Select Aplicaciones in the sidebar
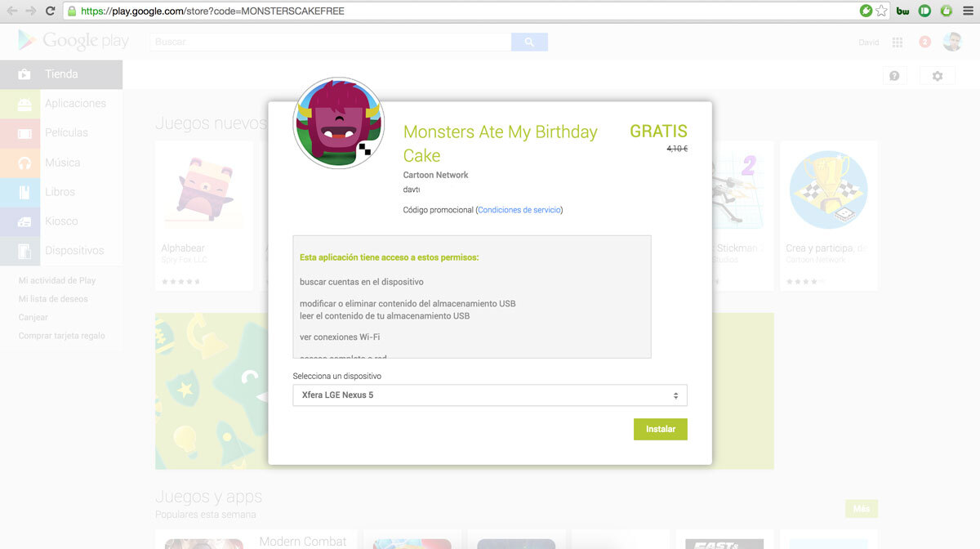This screenshot has height=549, width=980. [x=74, y=104]
